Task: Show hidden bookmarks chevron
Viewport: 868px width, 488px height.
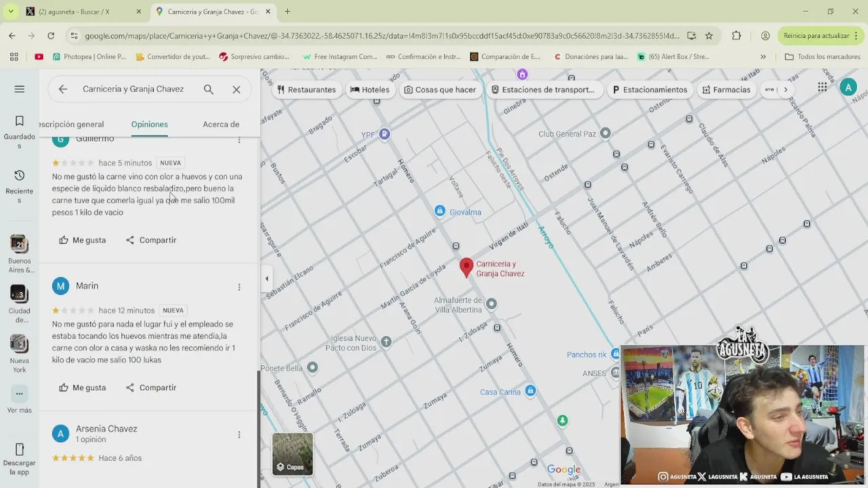Action: pyautogui.click(x=763, y=57)
